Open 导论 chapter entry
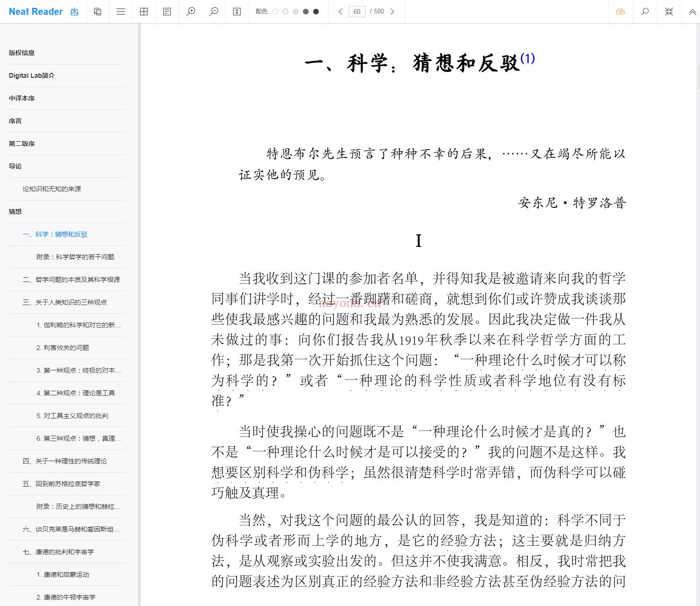Viewport: 700px width, 606px height. pyautogui.click(x=67, y=166)
